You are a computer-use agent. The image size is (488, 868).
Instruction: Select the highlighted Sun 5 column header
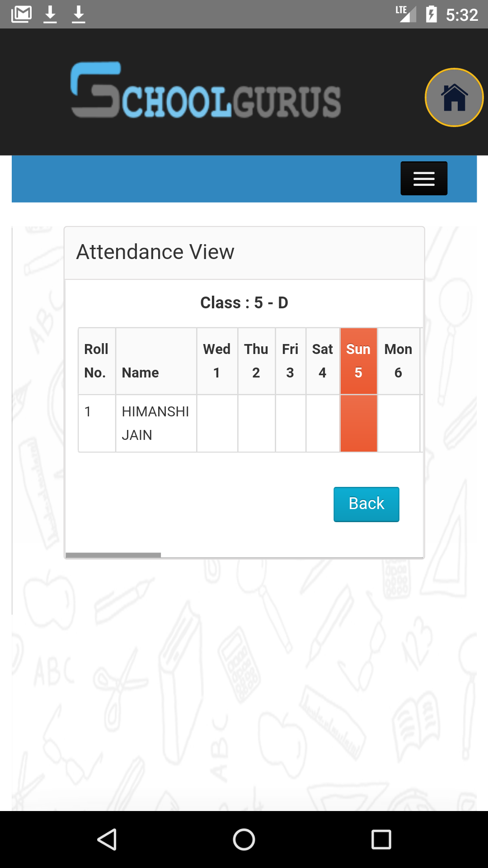358,361
